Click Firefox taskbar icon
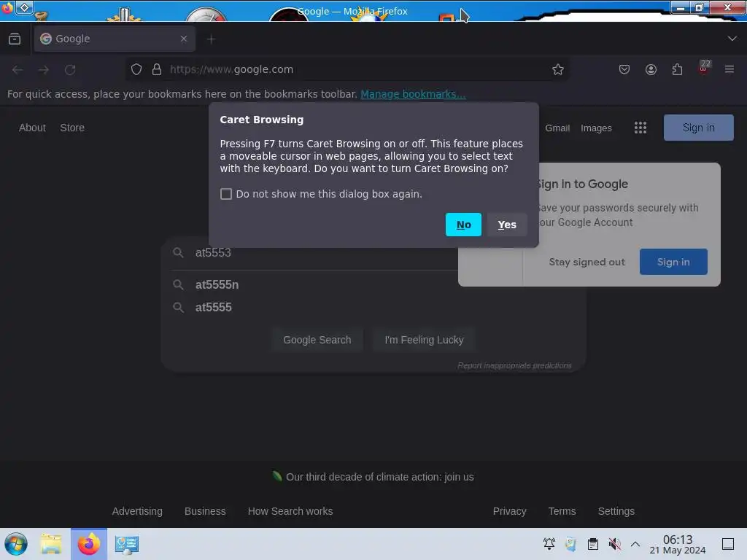The height and width of the screenshot is (560, 747). [89, 544]
